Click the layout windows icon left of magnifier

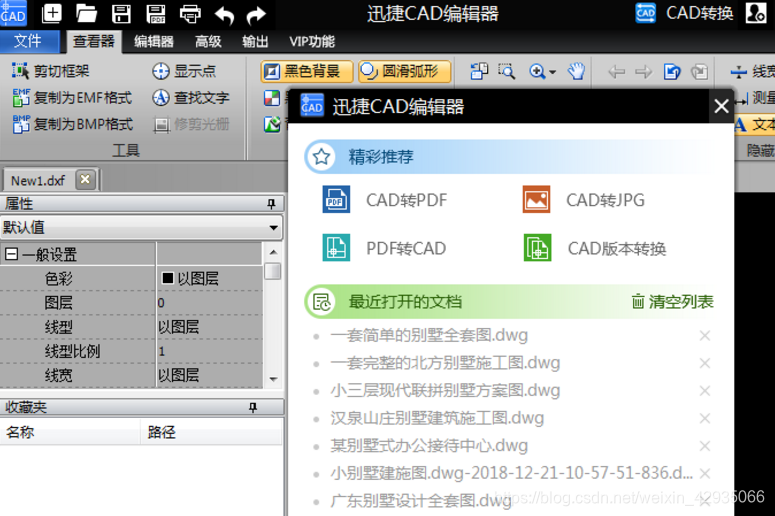(x=479, y=72)
